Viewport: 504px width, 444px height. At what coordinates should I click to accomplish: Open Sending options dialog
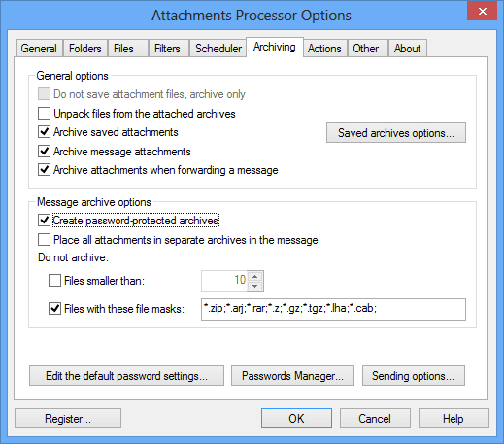[414, 376]
